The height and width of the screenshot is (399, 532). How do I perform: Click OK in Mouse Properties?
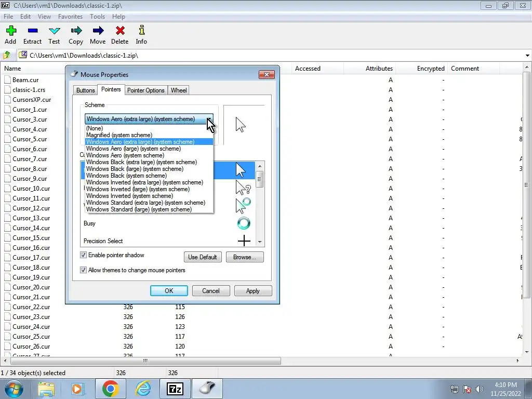pyautogui.click(x=169, y=291)
